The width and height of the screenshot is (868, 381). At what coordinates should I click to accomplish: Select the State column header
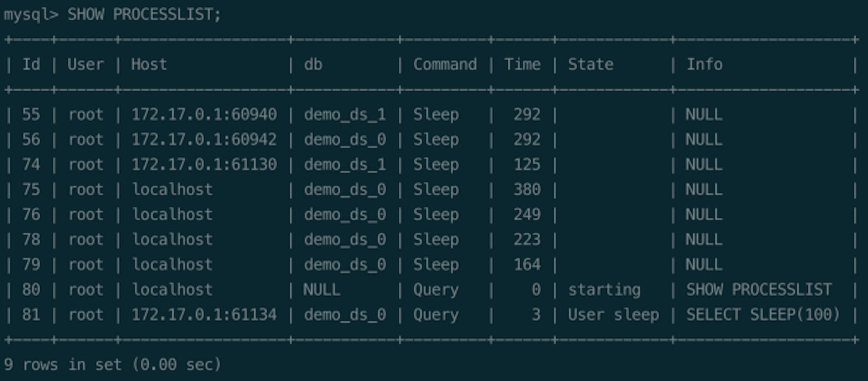coord(590,64)
